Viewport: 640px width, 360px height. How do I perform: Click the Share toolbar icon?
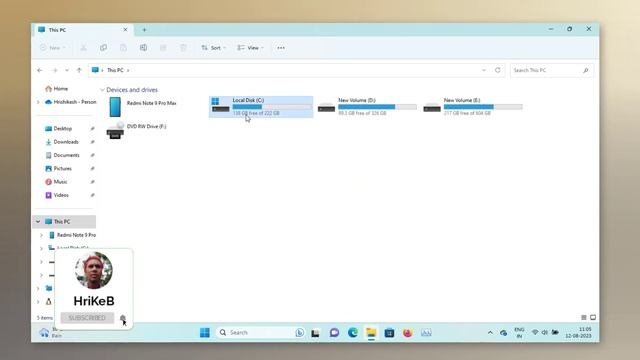tap(163, 48)
